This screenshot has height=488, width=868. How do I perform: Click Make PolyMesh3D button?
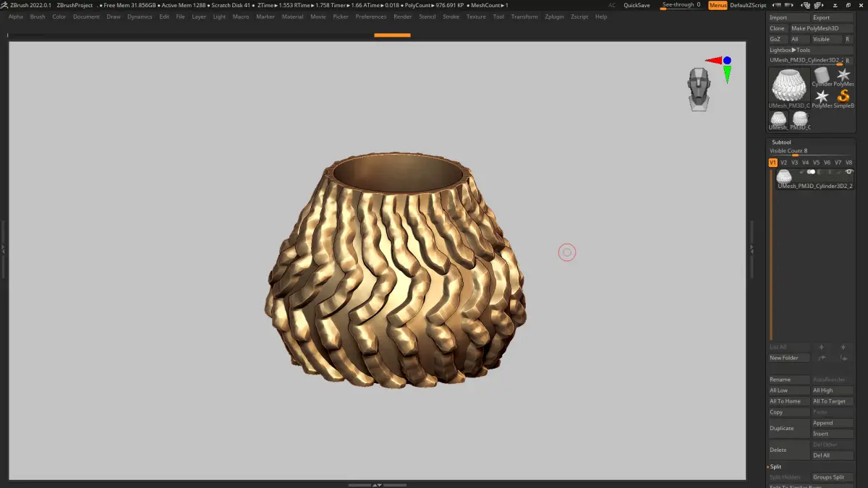822,28
